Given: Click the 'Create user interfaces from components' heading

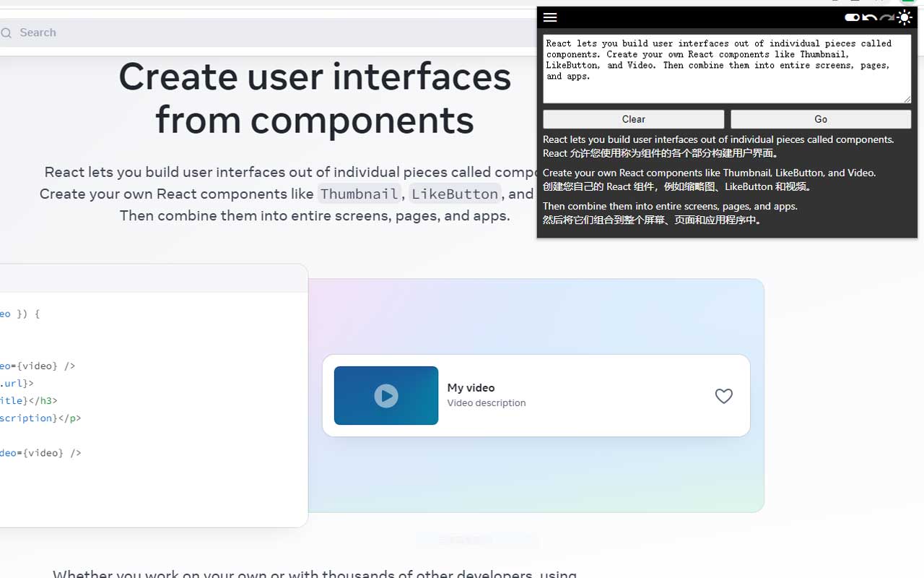Looking at the screenshot, I should pyautogui.click(x=315, y=98).
